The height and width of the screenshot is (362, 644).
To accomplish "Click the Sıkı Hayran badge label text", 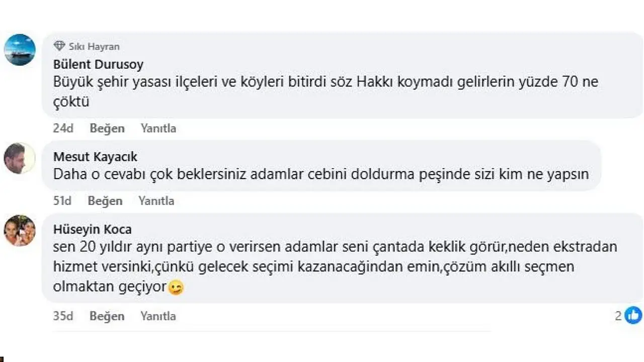I will coord(94,46).
